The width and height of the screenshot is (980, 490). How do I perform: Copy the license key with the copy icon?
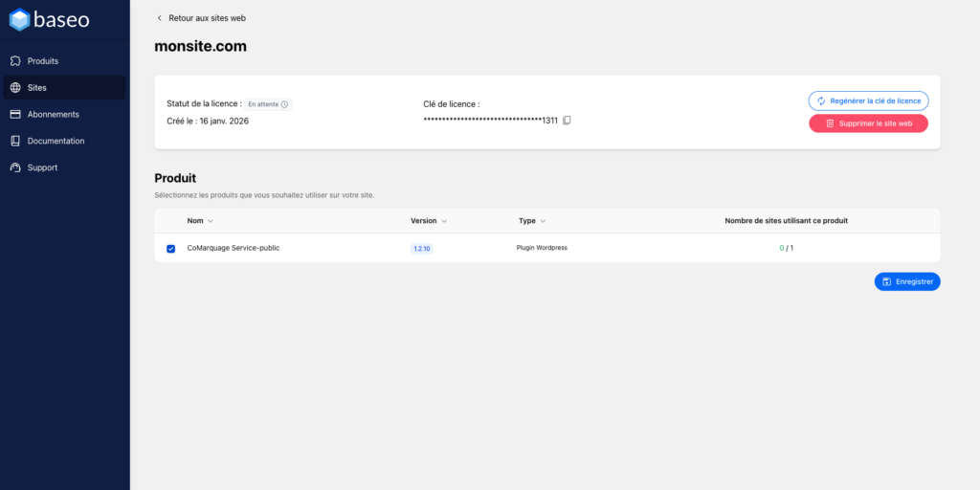(567, 121)
